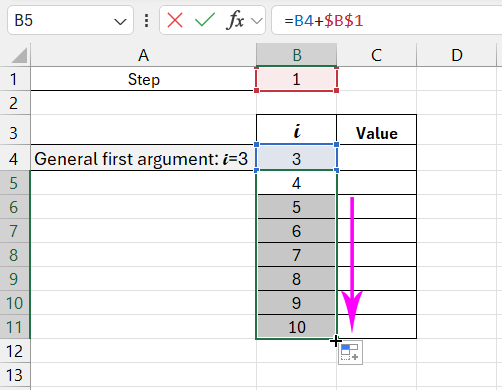The width and height of the screenshot is (502, 390).
Task: Expand the dropdown arrow next to fx
Action: coord(257,21)
